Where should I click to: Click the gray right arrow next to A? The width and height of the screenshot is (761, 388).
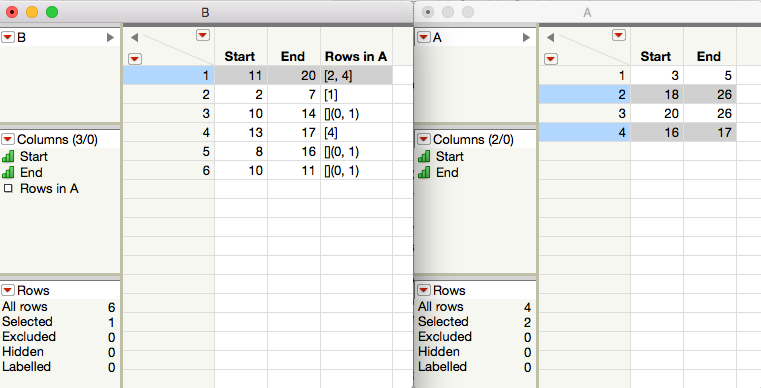point(526,37)
